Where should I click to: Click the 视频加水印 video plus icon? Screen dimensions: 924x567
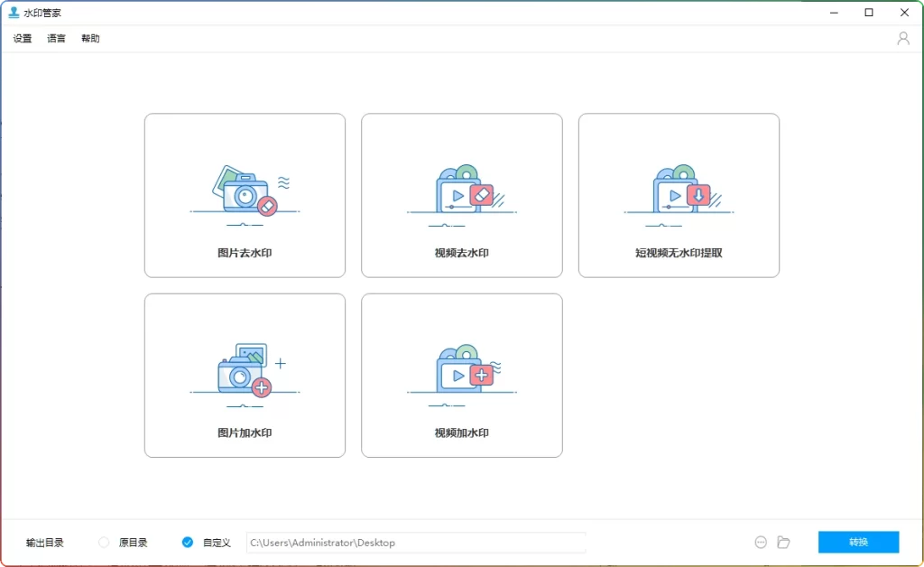[x=460, y=368]
